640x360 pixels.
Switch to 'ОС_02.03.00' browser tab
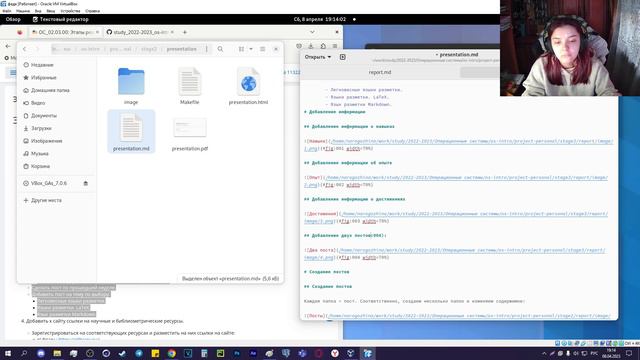(64, 32)
